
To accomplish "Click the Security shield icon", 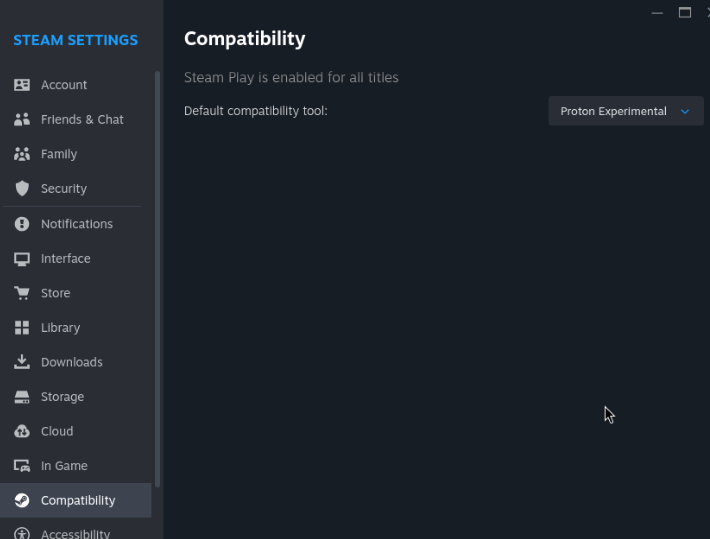I will coord(22,189).
